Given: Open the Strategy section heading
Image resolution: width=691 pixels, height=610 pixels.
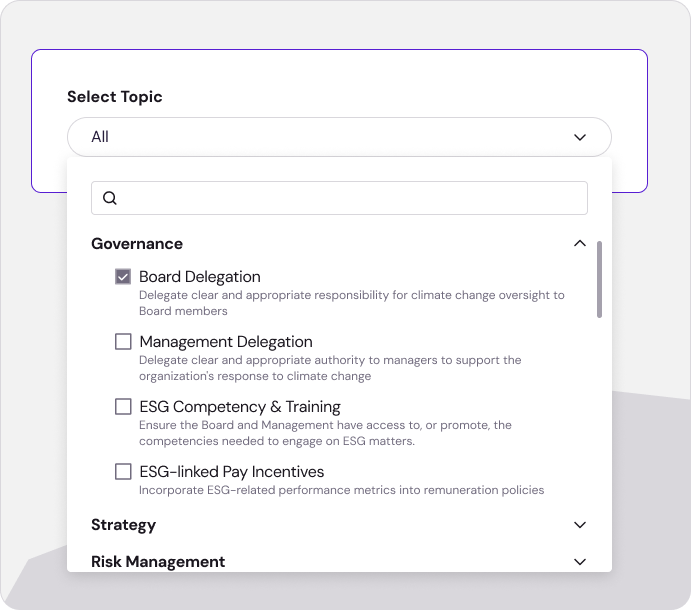Looking at the screenshot, I should (x=124, y=525).
